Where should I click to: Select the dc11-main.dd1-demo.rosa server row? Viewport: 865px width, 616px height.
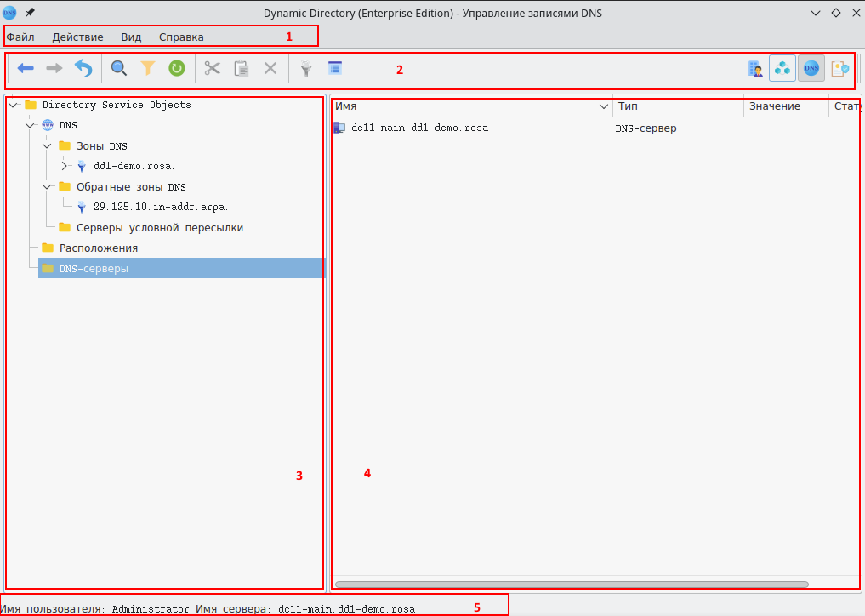point(419,128)
